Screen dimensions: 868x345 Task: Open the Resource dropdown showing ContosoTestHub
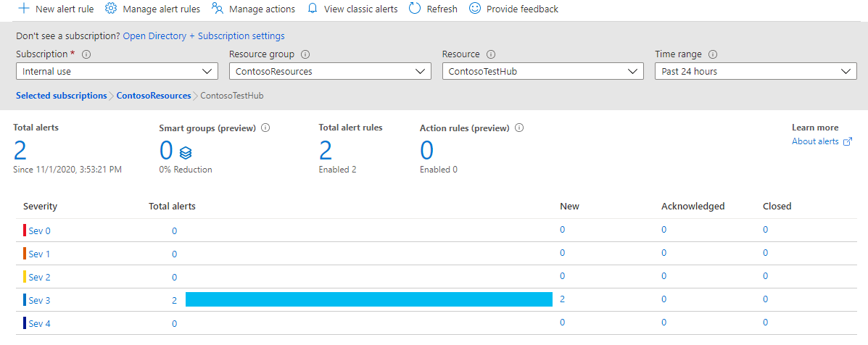pyautogui.click(x=542, y=71)
